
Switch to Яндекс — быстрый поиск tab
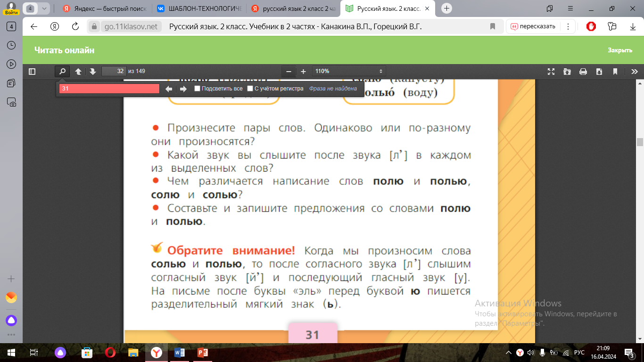coord(104,8)
